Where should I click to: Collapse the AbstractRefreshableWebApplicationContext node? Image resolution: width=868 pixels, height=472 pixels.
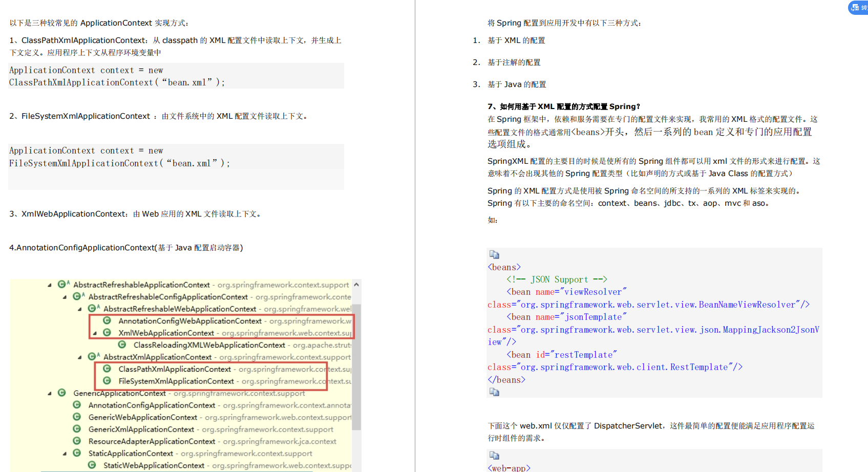tap(80, 309)
